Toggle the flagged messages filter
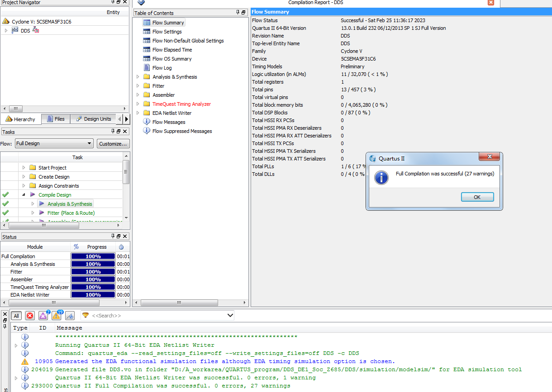The width and height of the screenshot is (552, 392). pos(70,316)
